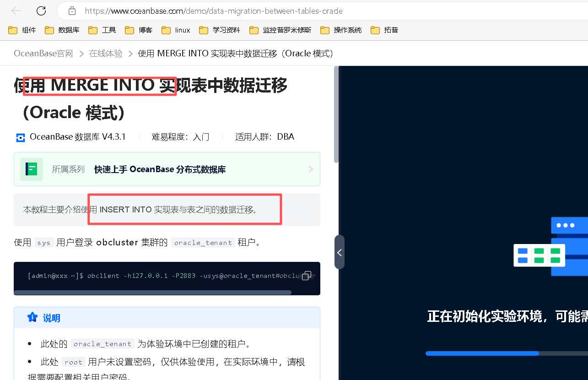The width and height of the screenshot is (588, 380).
Task: Click the server illustration in lab pane
Action: (550, 247)
